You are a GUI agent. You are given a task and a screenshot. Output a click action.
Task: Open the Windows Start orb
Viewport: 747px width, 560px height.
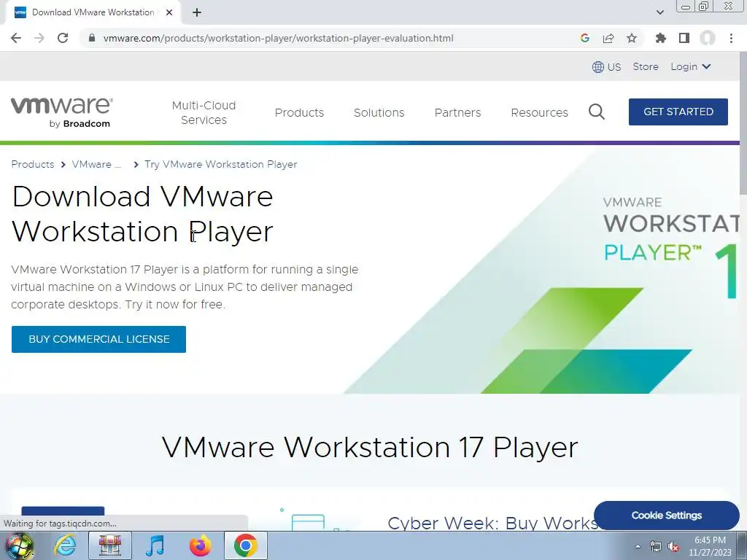pyautogui.click(x=19, y=545)
